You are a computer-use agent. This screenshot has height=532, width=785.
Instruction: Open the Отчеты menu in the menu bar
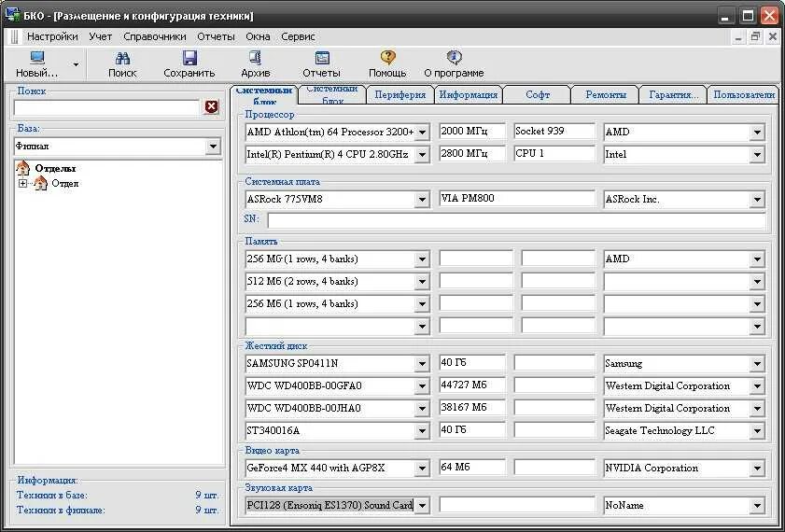coord(216,36)
